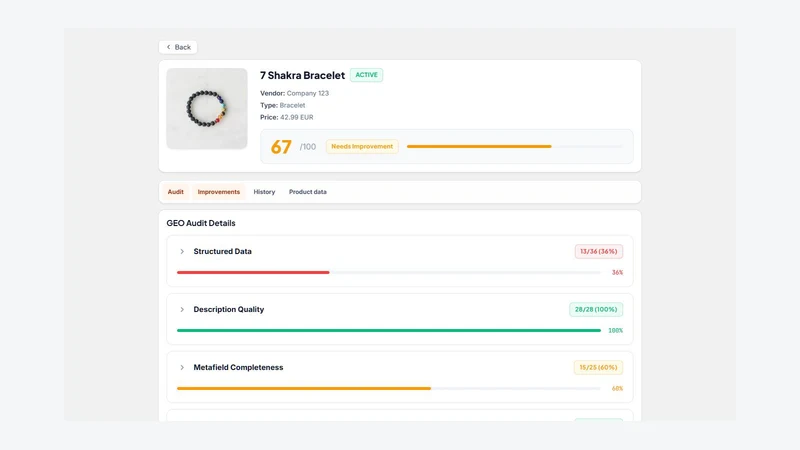Viewport: 800px width, 450px height.
Task: Expand the Structured Data chevron
Action: pos(182,252)
